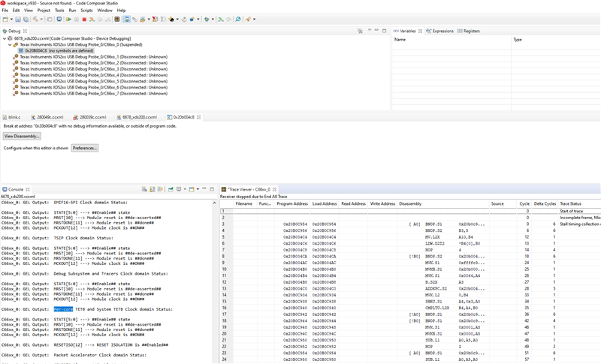Click Clear Console icon
Viewport: 601px width, 364px height.
tap(144, 189)
